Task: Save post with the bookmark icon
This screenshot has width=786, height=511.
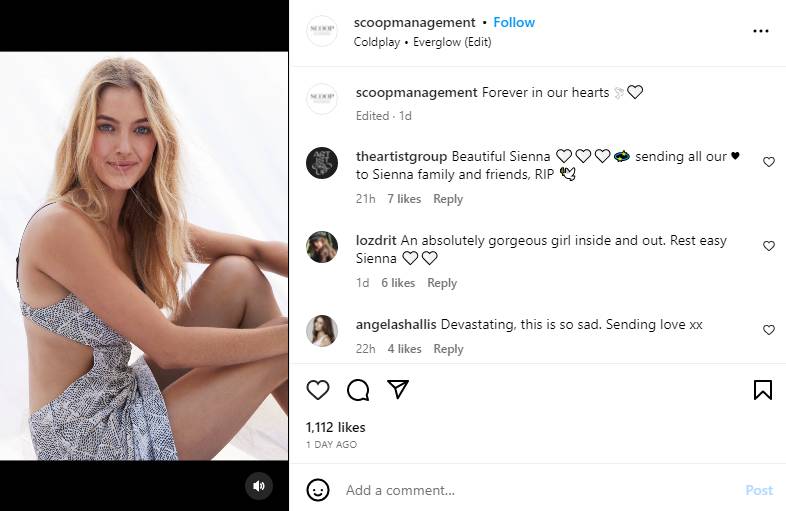Action: coord(762,390)
